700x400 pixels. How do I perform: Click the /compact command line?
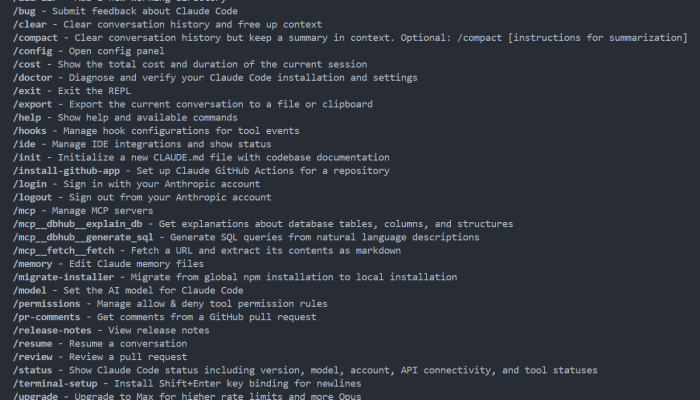coord(350,38)
